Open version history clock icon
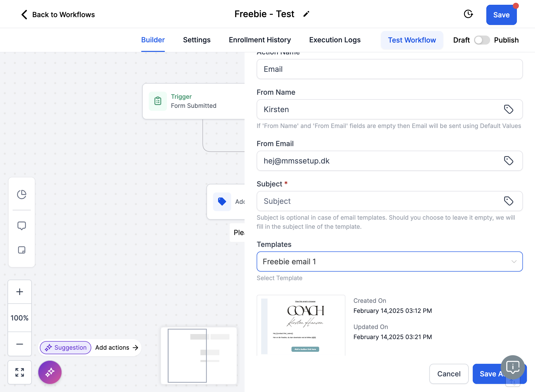This screenshot has height=392, width=535. (468, 14)
